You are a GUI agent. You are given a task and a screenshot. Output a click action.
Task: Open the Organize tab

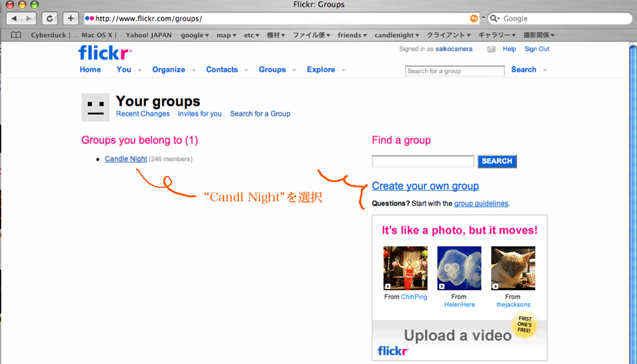[x=169, y=69]
